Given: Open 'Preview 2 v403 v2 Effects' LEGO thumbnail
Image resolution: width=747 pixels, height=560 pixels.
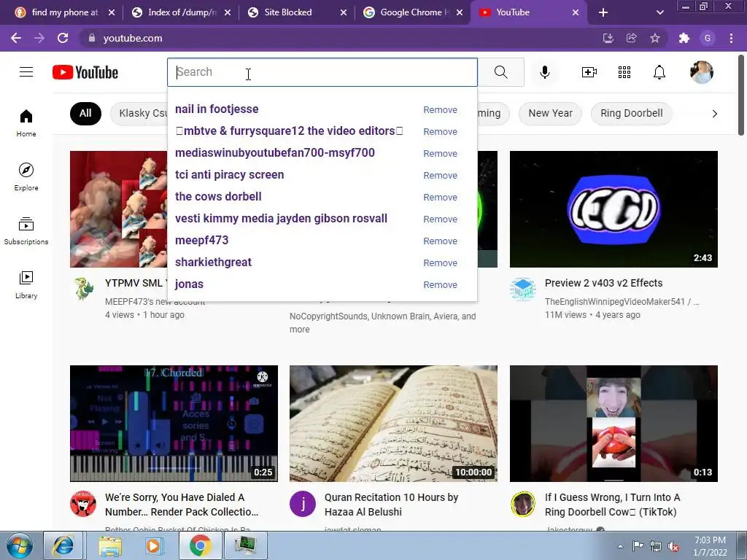Looking at the screenshot, I should click(614, 209).
